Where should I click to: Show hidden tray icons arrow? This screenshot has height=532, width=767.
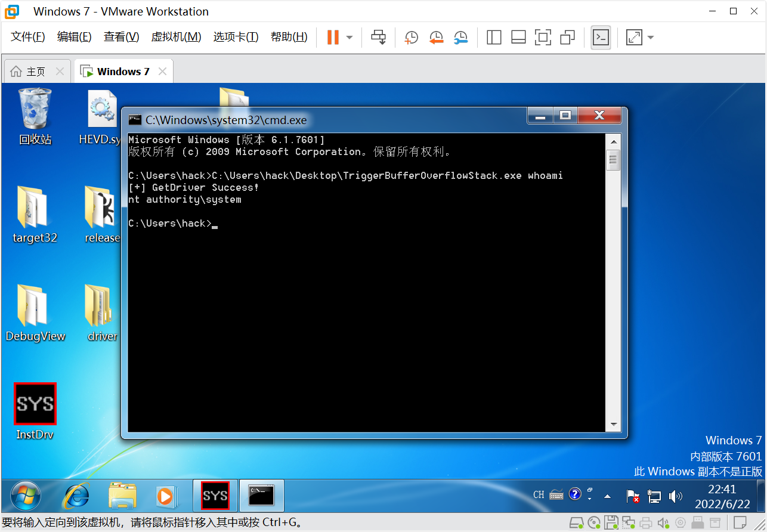click(608, 496)
